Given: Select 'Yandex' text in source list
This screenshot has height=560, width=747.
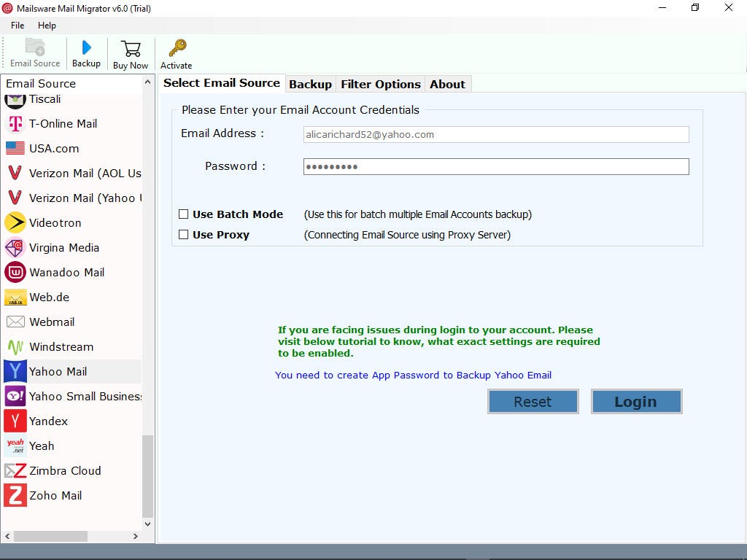Looking at the screenshot, I should (48, 421).
